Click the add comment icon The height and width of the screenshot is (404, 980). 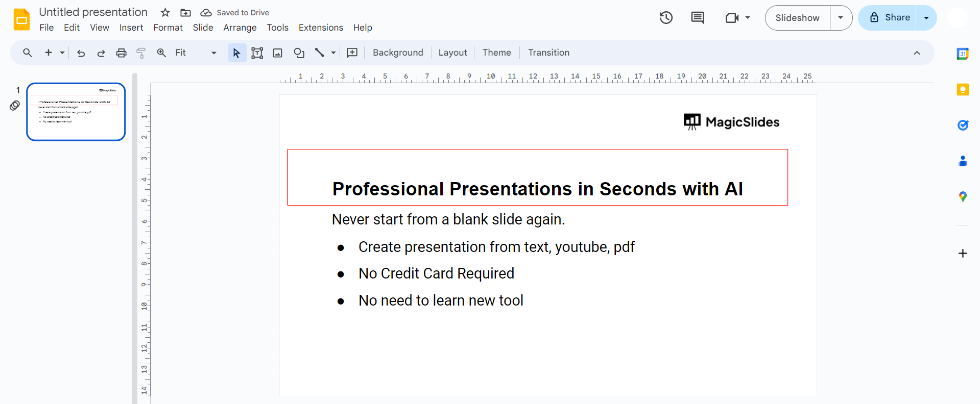[x=352, y=53]
